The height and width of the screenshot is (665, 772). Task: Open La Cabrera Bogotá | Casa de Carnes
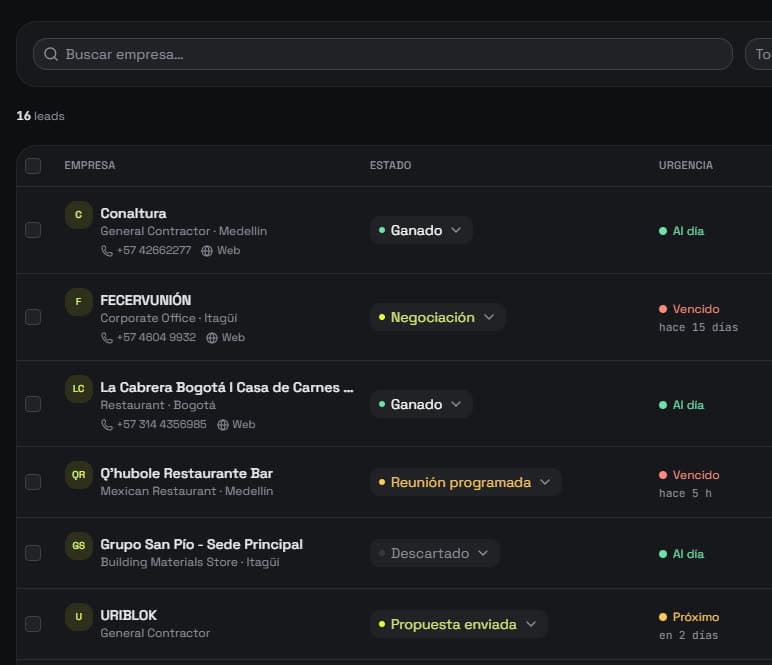(x=227, y=387)
